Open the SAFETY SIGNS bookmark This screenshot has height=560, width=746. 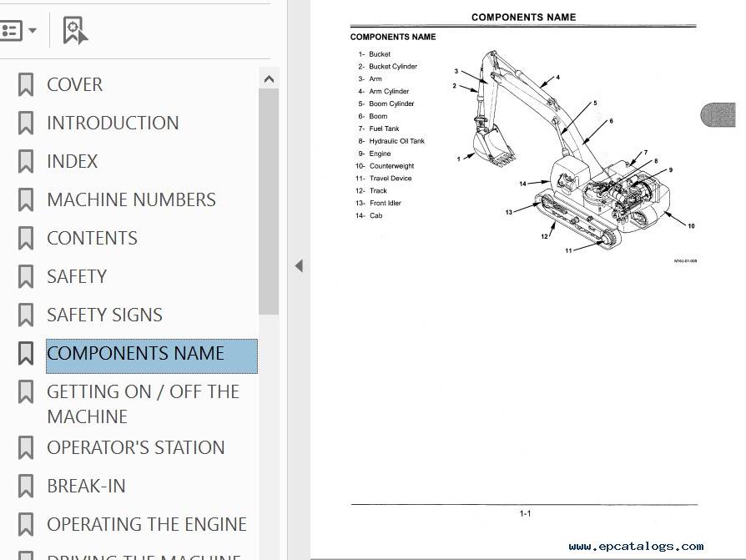(x=104, y=315)
